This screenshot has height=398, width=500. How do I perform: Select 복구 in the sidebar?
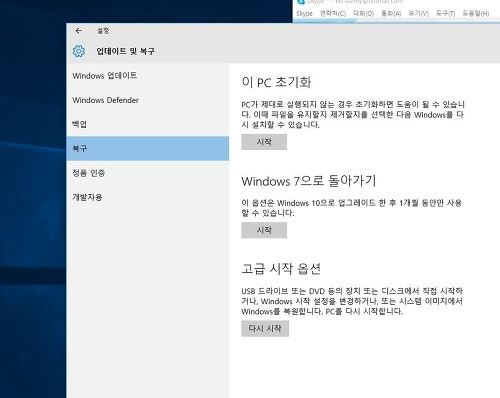(148, 148)
